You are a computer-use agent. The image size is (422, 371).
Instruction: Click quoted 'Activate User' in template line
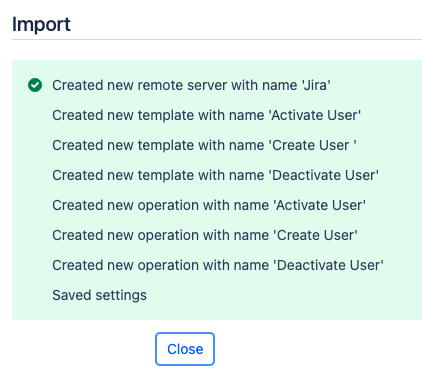315,115
